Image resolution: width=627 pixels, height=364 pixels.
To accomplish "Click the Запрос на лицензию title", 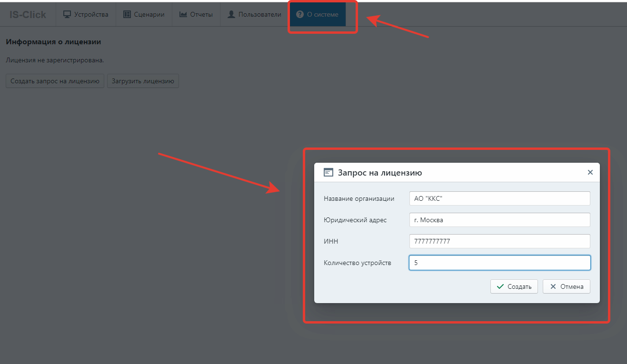I will [380, 173].
